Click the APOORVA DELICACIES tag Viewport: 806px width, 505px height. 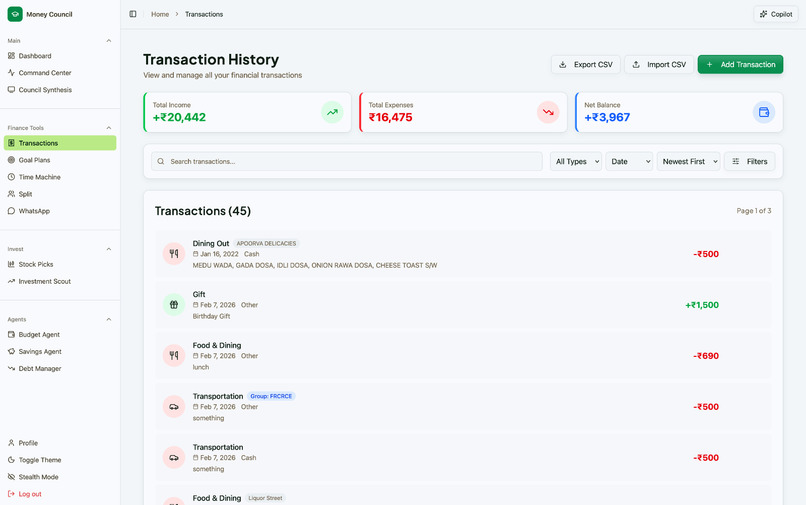[266, 243]
